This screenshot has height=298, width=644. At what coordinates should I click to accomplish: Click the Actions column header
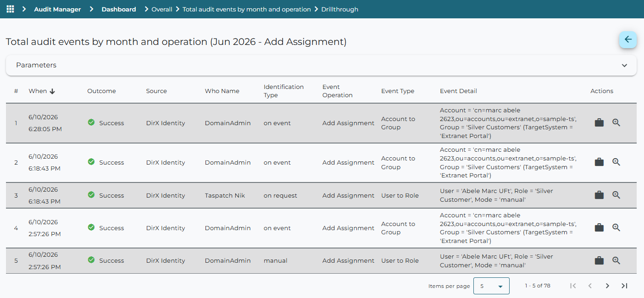pos(602,91)
